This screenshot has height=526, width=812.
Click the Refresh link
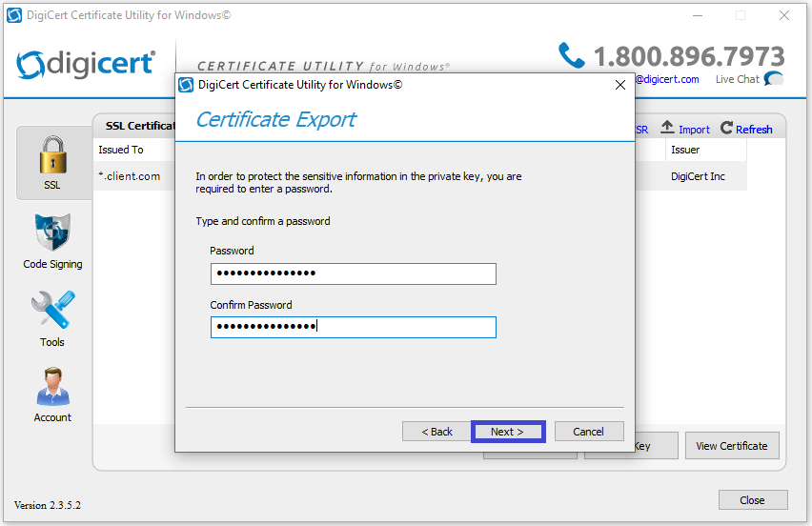pyautogui.click(x=754, y=130)
